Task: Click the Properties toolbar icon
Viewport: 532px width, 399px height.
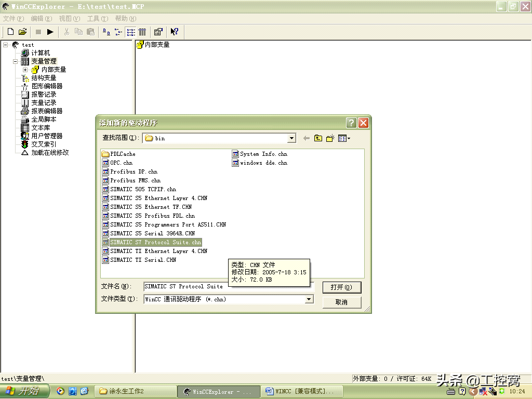Action: (158, 32)
